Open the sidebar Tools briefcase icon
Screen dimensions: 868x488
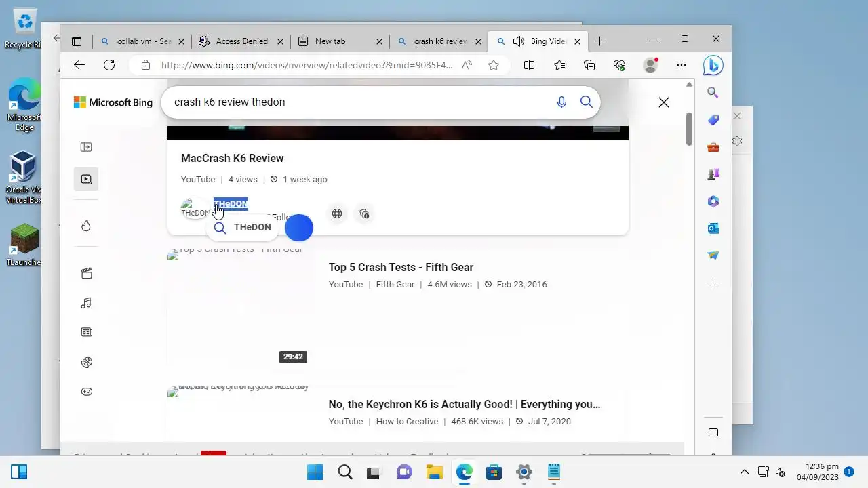click(713, 147)
